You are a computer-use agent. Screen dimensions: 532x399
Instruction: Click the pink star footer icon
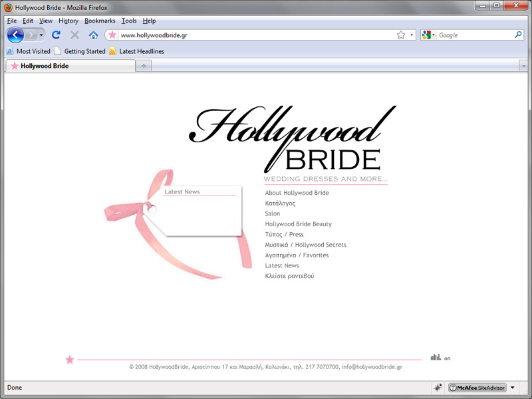[x=70, y=359]
